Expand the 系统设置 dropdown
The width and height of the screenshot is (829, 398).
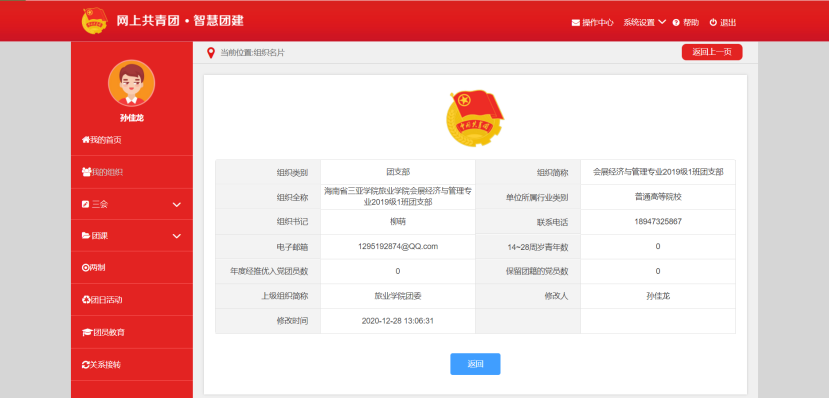644,23
